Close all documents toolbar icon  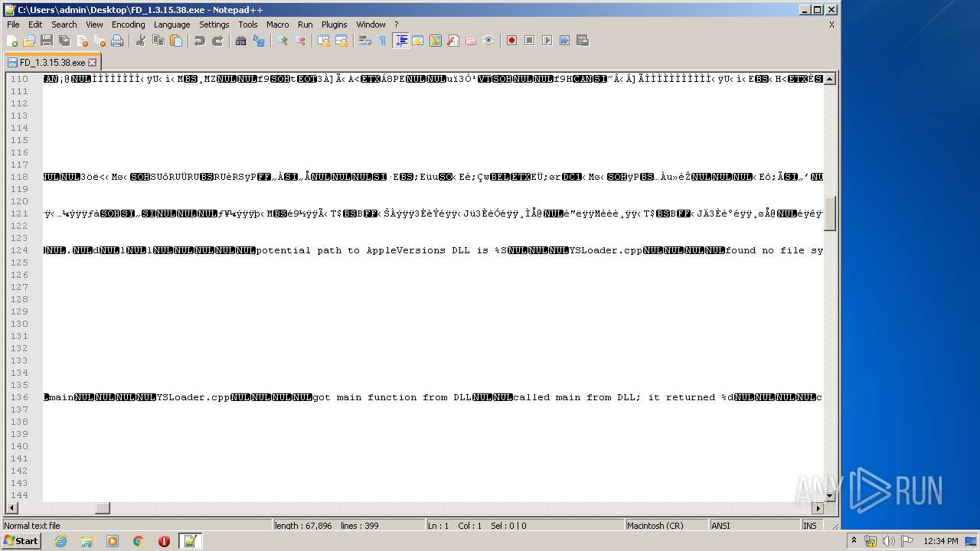100,41
